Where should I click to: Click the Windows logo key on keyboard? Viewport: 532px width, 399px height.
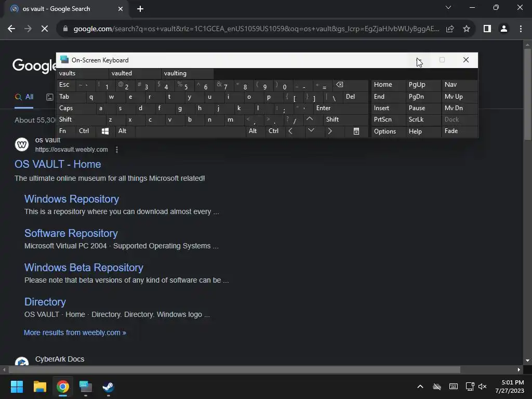click(x=105, y=131)
